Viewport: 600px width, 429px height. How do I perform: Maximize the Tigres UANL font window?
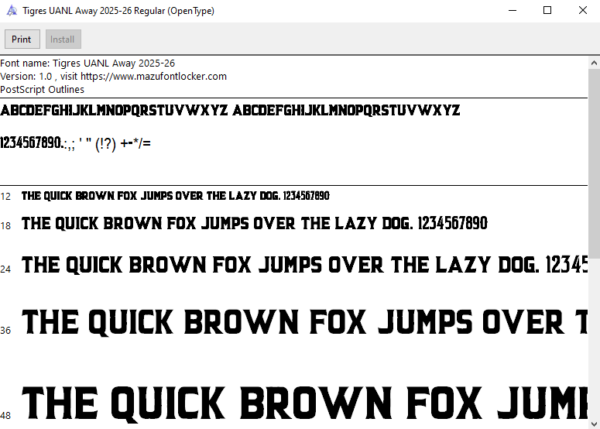[547, 10]
